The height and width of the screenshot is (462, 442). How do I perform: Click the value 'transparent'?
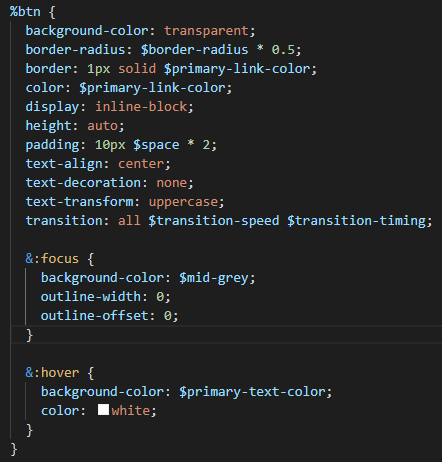pyautogui.click(x=206, y=31)
